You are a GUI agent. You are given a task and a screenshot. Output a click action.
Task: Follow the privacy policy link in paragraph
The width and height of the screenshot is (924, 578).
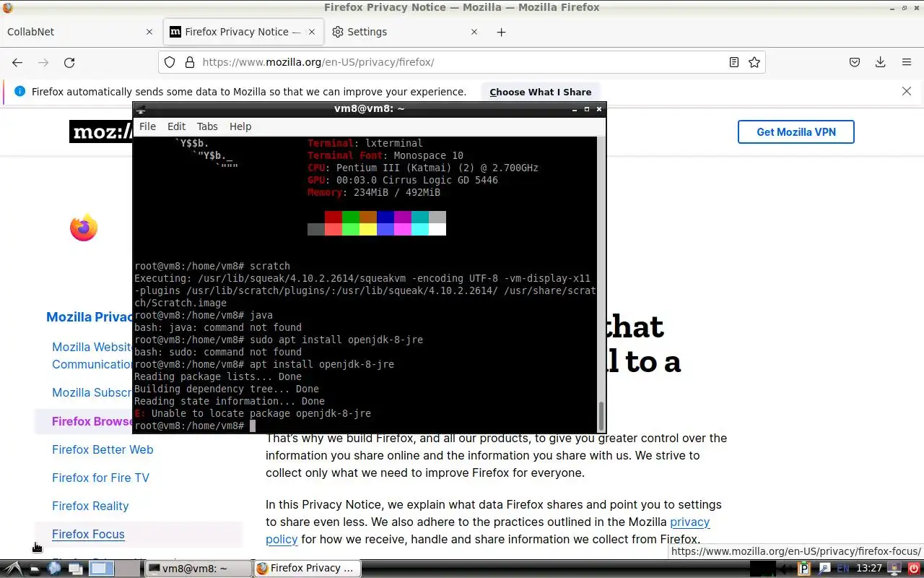pyautogui.click(x=690, y=522)
